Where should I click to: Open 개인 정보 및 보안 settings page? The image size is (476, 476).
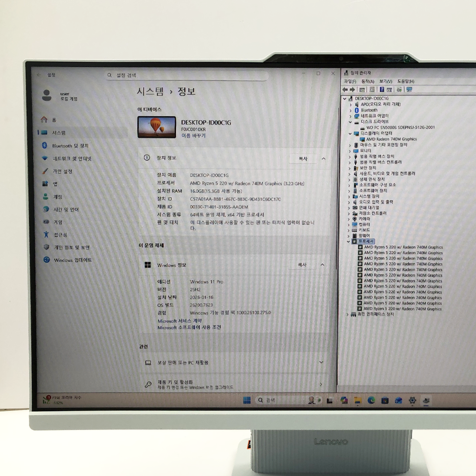click(x=67, y=247)
